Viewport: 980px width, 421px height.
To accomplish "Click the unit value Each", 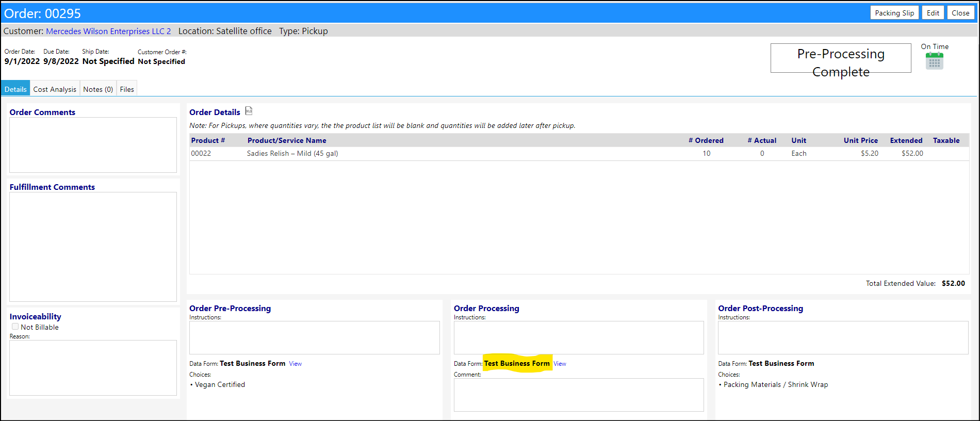I will [798, 153].
